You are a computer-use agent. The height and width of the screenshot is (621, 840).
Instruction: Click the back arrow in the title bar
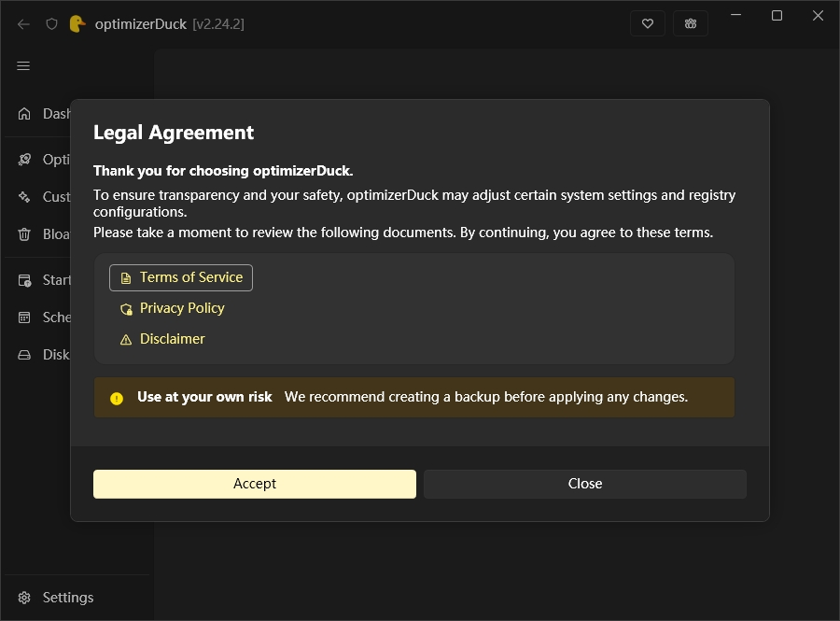coord(23,24)
